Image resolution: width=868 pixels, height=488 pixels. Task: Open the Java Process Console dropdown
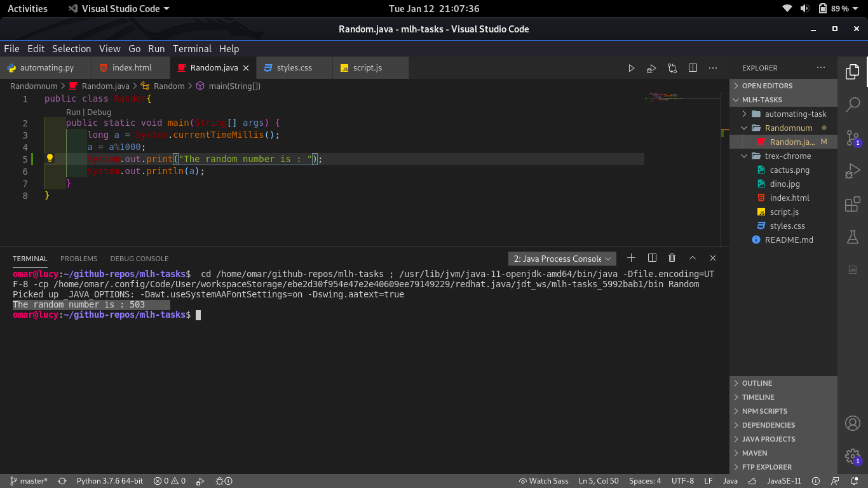562,259
